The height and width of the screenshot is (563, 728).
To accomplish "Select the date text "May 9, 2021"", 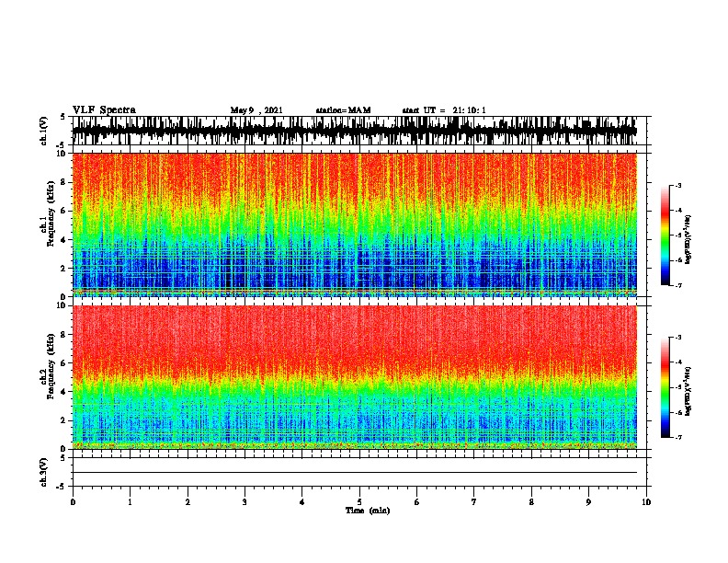I will pos(256,110).
